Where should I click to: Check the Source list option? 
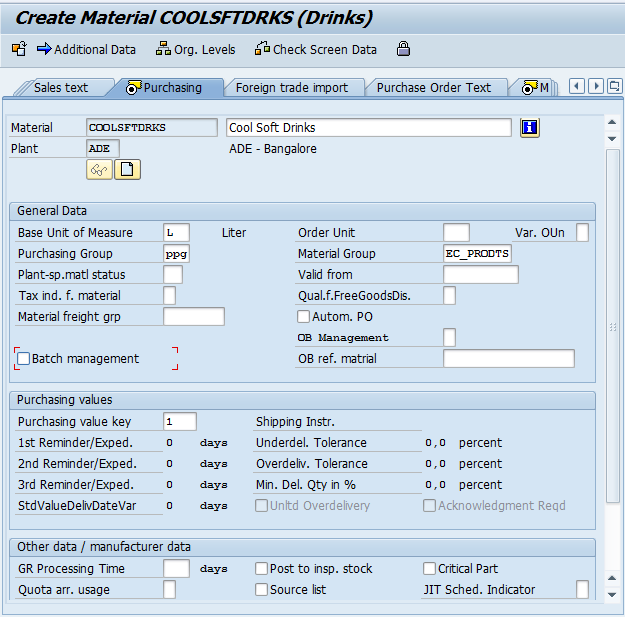point(262,590)
